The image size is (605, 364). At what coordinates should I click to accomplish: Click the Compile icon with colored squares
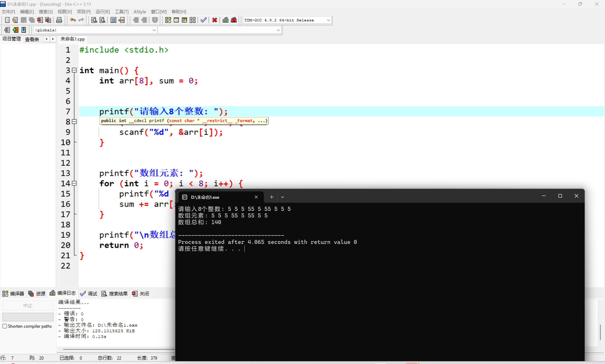coord(168,20)
